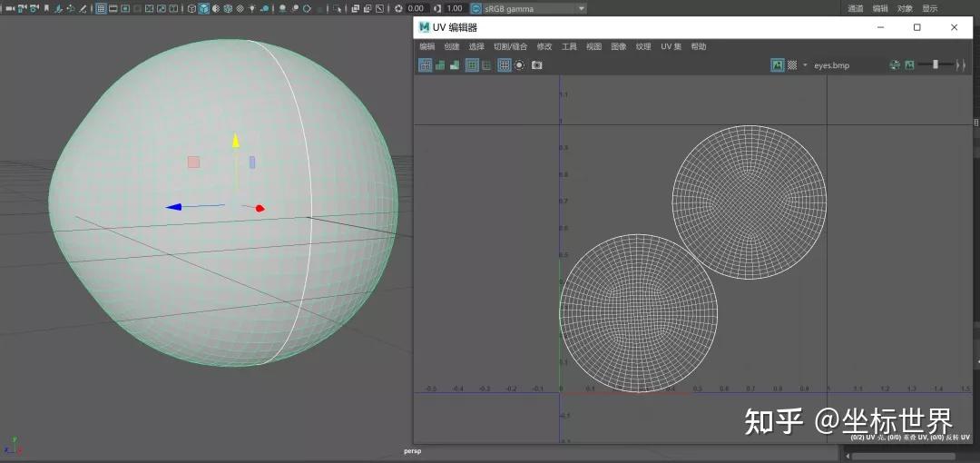This screenshot has width=980, height=463.
Task: Adjust the image dimming slider in UV editor
Action: point(935,65)
